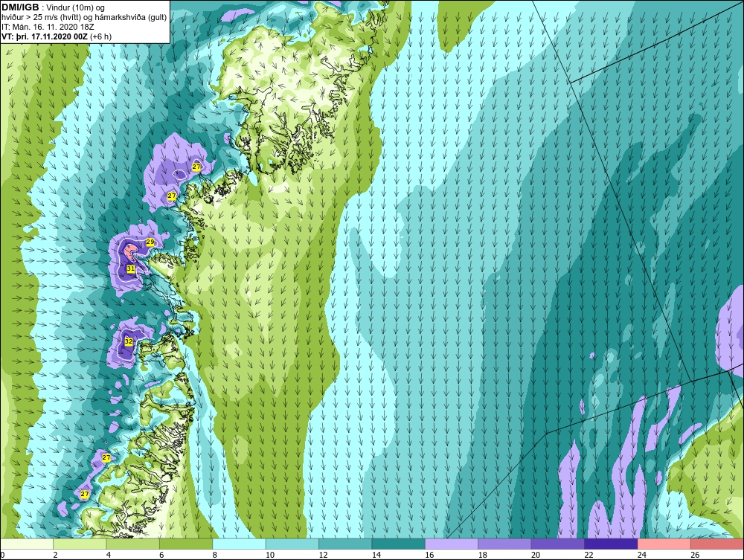Screen dimensions: 744x560
Task: Click the legend scale value 24
Action: [x=642, y=555]
